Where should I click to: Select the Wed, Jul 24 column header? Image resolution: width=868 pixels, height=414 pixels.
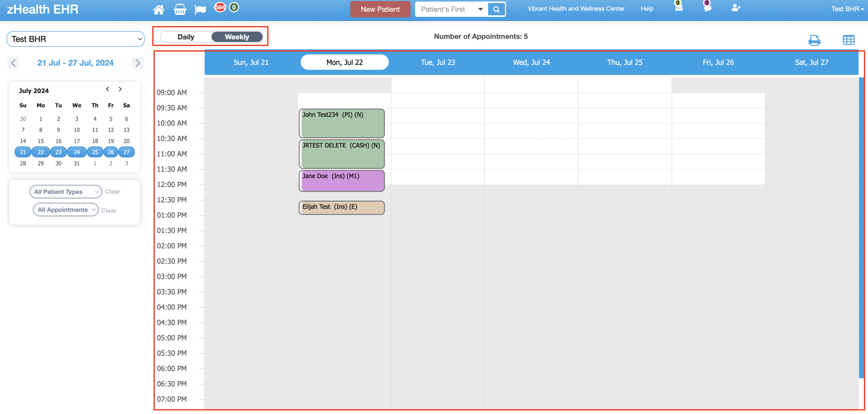(531, 62)
